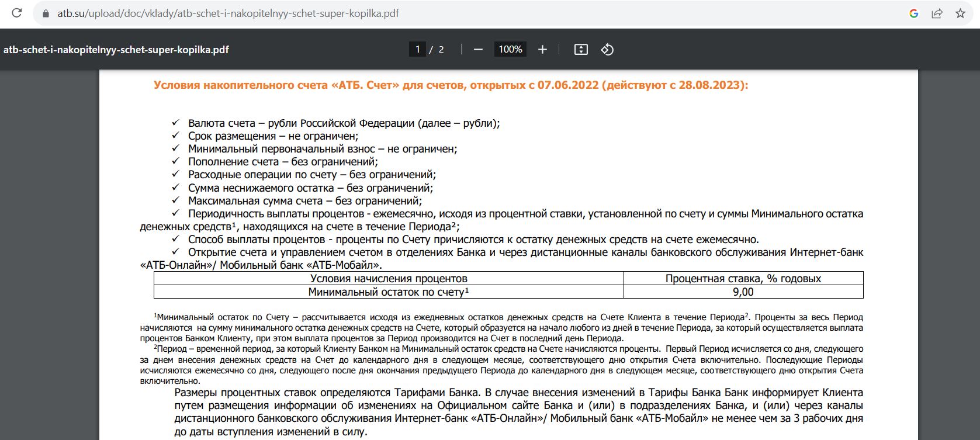Screen dimensions: 980x440
Task: Click 'Пополнение счета – без ограничений'
Action: [x=283, y=162]
